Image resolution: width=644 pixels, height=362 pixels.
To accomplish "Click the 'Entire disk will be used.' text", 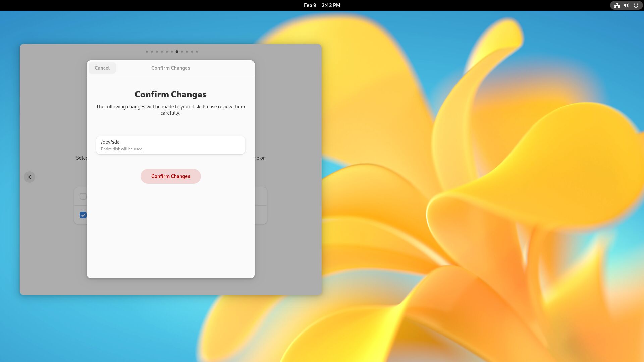I will click(x=122, y=149).
